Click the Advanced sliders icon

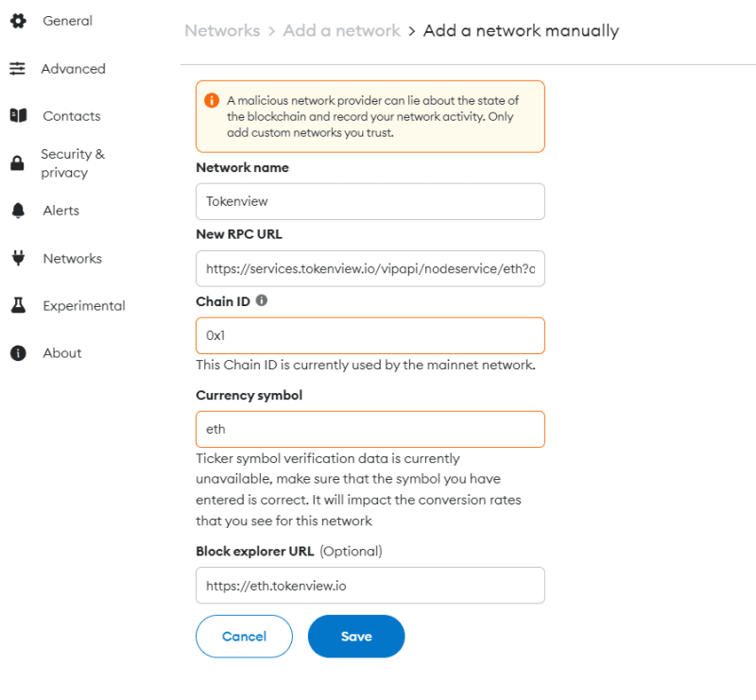point(17,68)
